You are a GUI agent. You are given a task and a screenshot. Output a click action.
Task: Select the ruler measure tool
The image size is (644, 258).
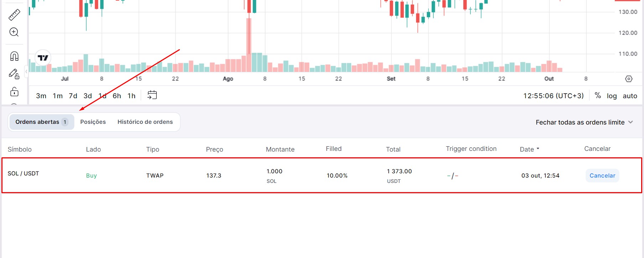(x=14, y=15)
